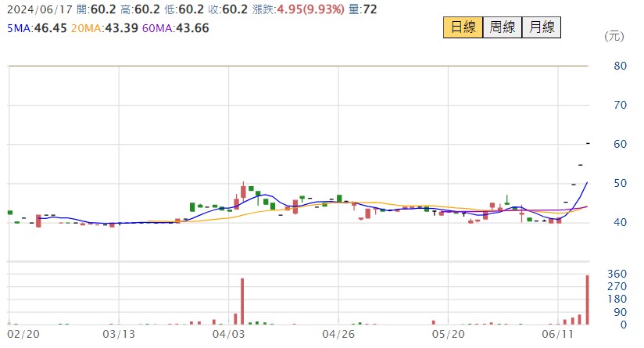The height and width of the screenshot is (348, 644).
Task: Select the large red volume bar near 04/03
Action: (242, 301)
